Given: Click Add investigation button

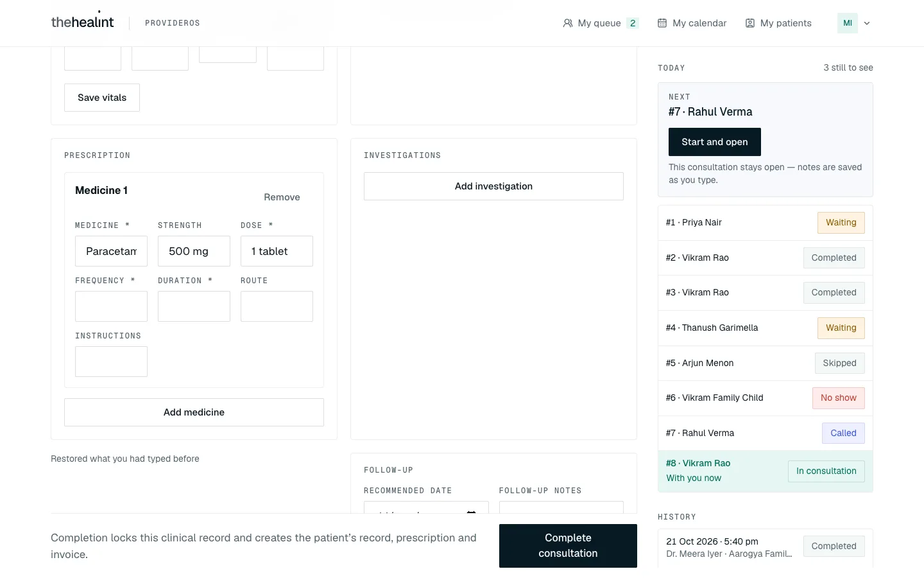Looking at the screenshot, I should pos(493,186).
